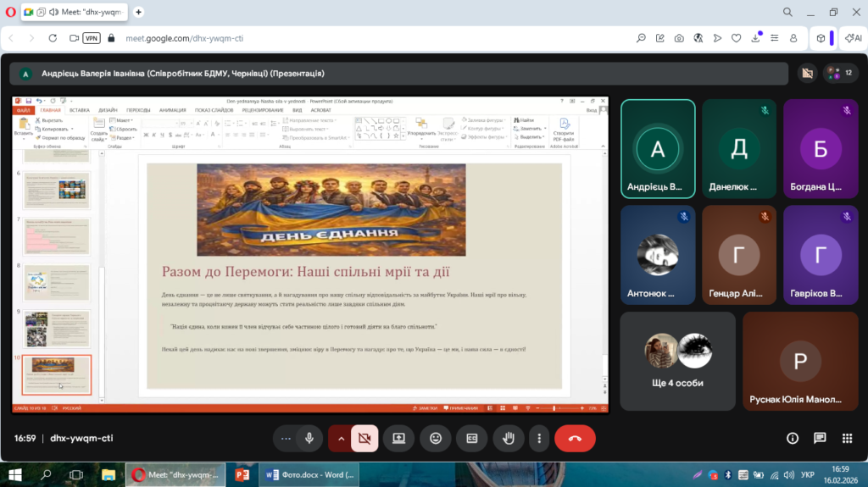Open the Meet activities grid icon
This screenshot has width=868, height=487.
pyautogui.click(x=847, y=438)
